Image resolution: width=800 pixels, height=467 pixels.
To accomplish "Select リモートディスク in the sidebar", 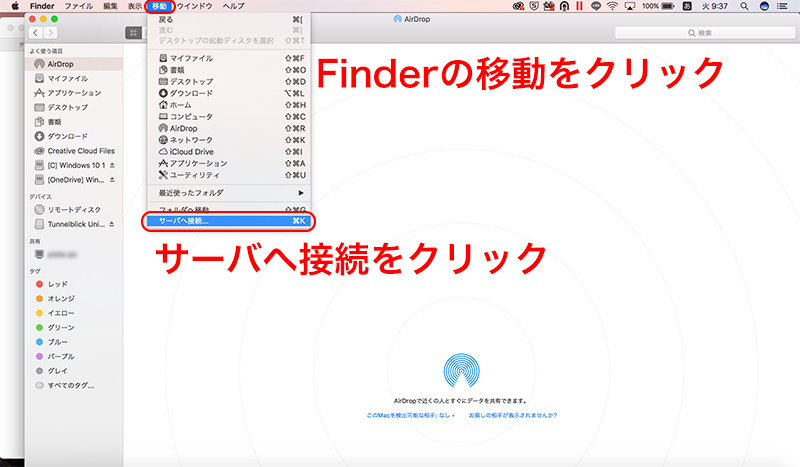I will click(74, 210).
